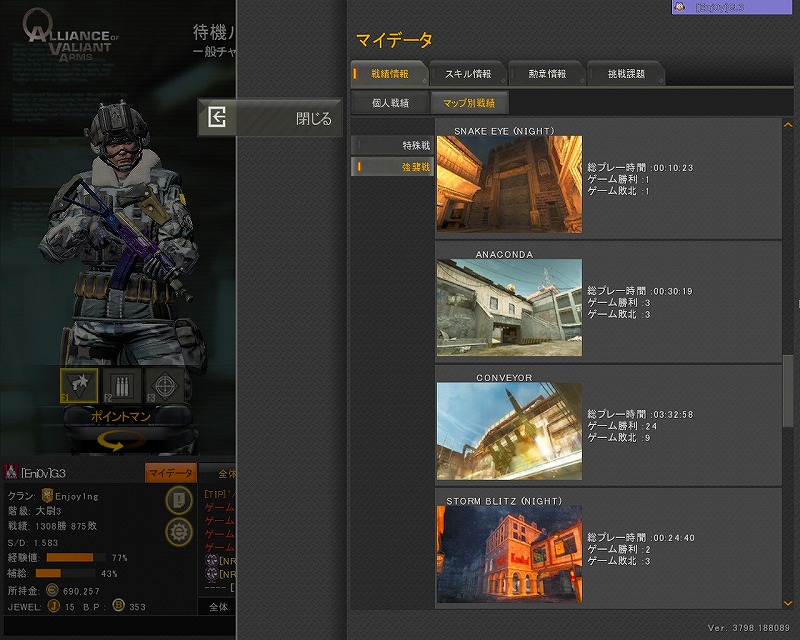
Task: Select the 個人戦績 sub-tab
Action: [x=389, y=102]
